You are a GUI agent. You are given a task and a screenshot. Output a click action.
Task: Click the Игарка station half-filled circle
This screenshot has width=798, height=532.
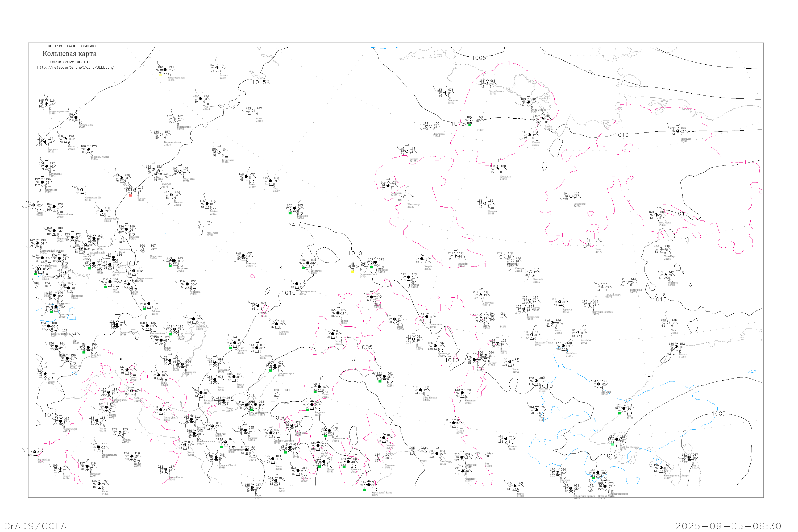click(217, 68)
